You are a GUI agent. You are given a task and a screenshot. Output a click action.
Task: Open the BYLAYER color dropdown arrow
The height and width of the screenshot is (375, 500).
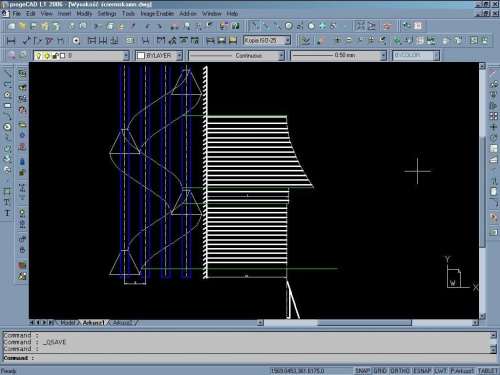(x=179, y=56)
